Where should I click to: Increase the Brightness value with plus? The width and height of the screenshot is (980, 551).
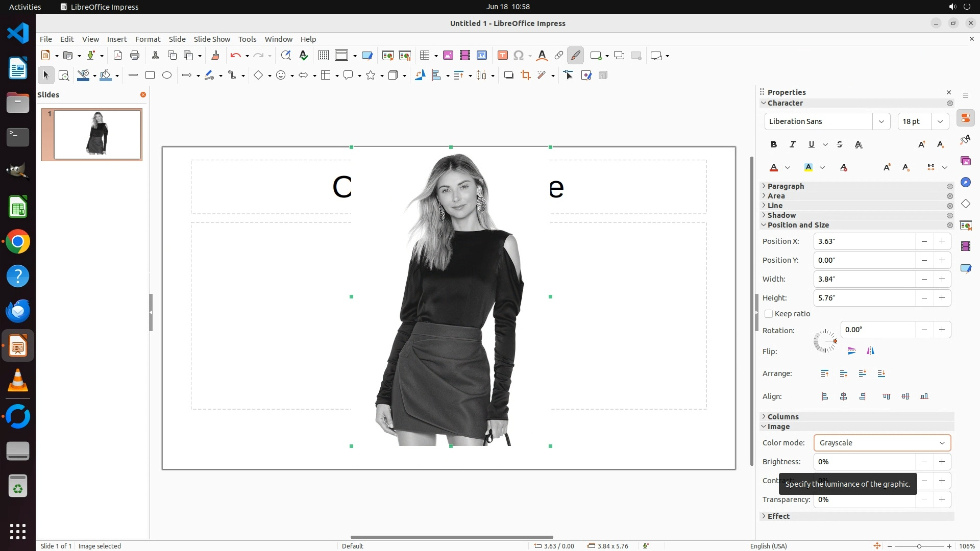pyautogui.click(x=942, y=462)
